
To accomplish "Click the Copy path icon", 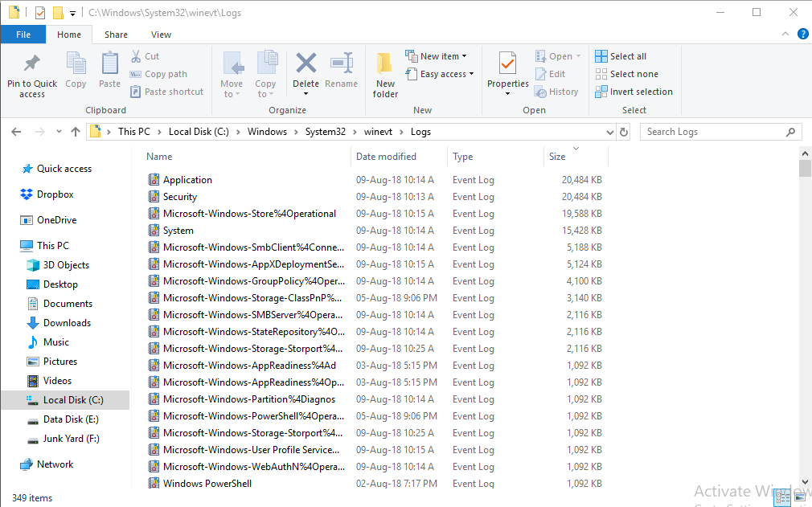I will click(134, 74).
